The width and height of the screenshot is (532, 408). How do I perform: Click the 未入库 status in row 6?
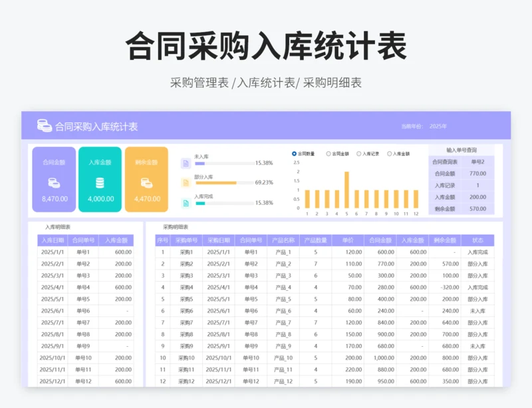pos(477,311)
